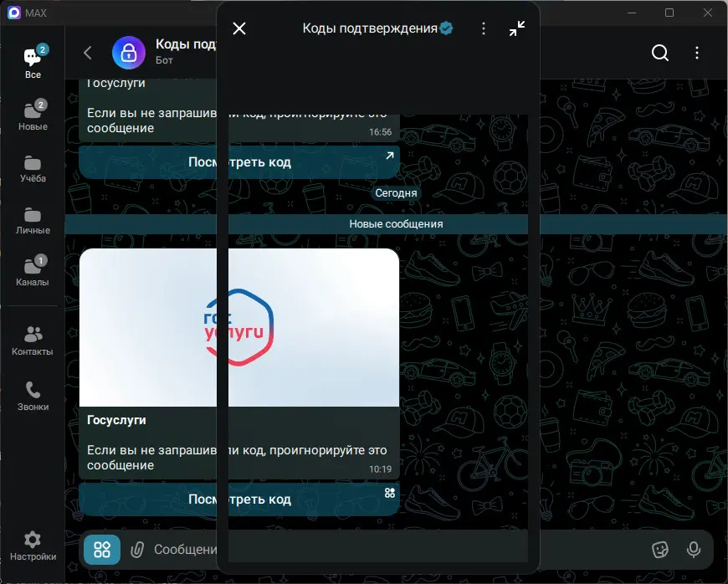Maximize the MAX window
This screenshot has height=584, width=728.
click(x=669, y=13)
